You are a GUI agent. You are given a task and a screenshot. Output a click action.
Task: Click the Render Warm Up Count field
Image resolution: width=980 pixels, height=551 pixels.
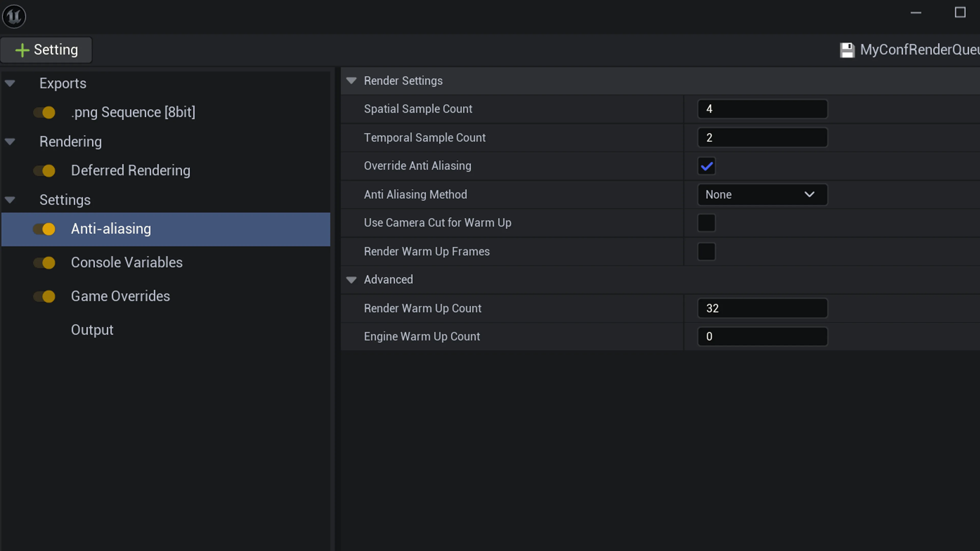pos(762,308)
